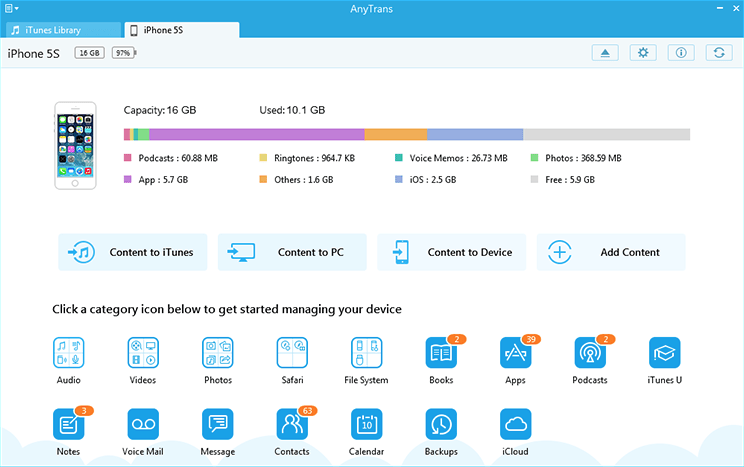744x467 pixels.
Task: Browse the File System icon
Action: point(366,353)
